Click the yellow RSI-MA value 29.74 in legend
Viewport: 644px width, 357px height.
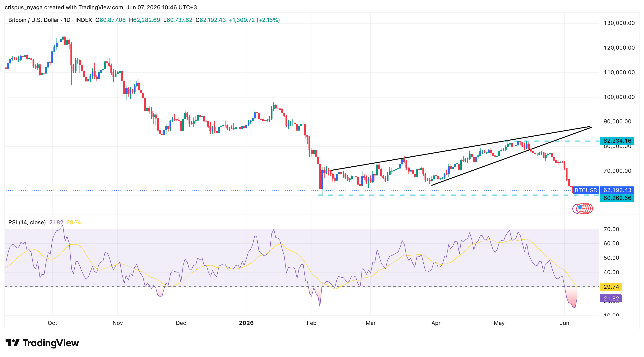point(74,222)
